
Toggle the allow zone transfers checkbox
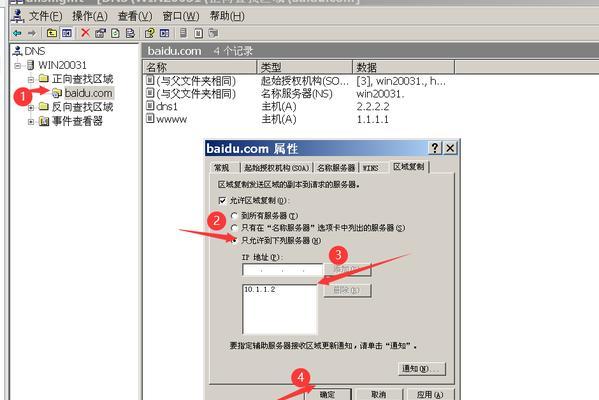tap(222, 200)
